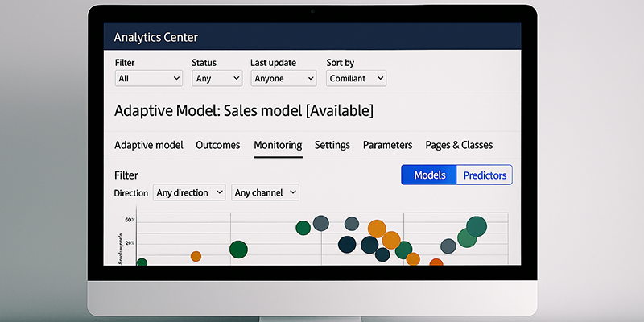The height and width of the screenshot is (322, 644).
Task: Switch to the Parameters tab
Action: coord(388,145)
